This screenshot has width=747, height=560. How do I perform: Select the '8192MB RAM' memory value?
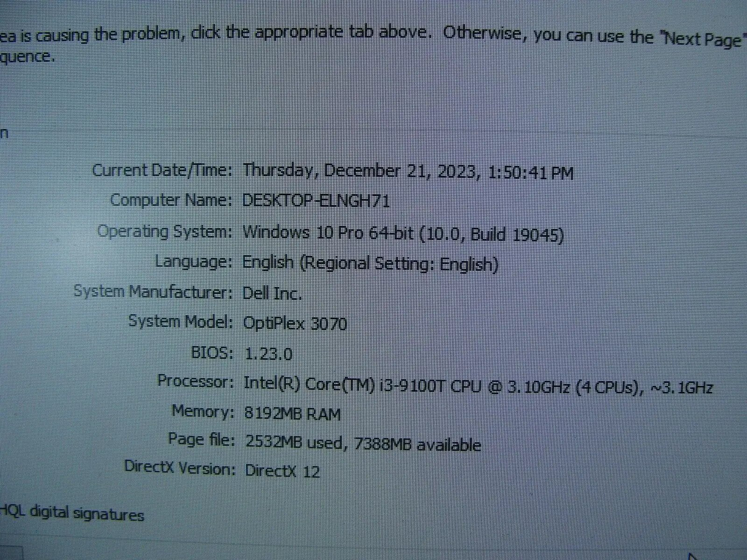pyautogui.click(x=293, y=414)
